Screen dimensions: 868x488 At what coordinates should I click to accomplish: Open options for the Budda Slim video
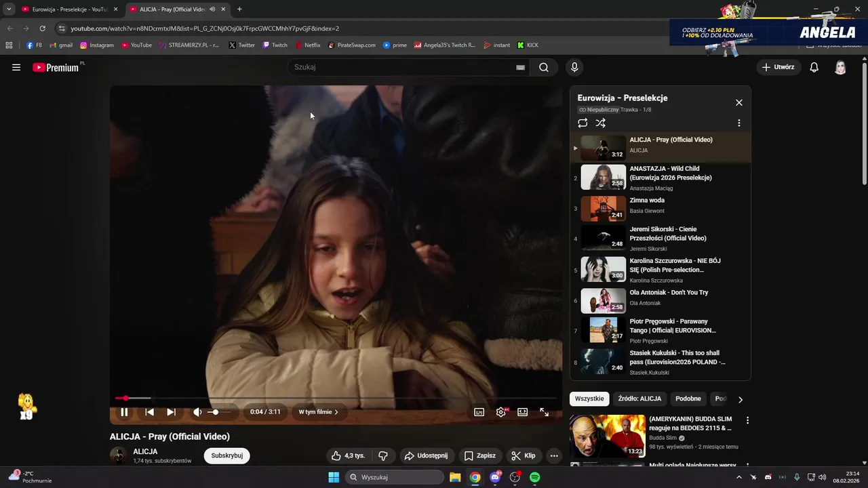[747, 420]
